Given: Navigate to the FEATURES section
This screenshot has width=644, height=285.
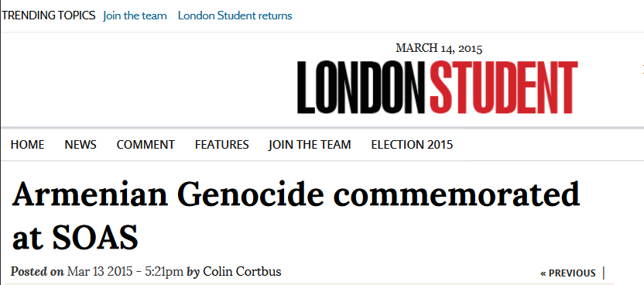Looking at the screenshot, I should [x=222, y=145].
